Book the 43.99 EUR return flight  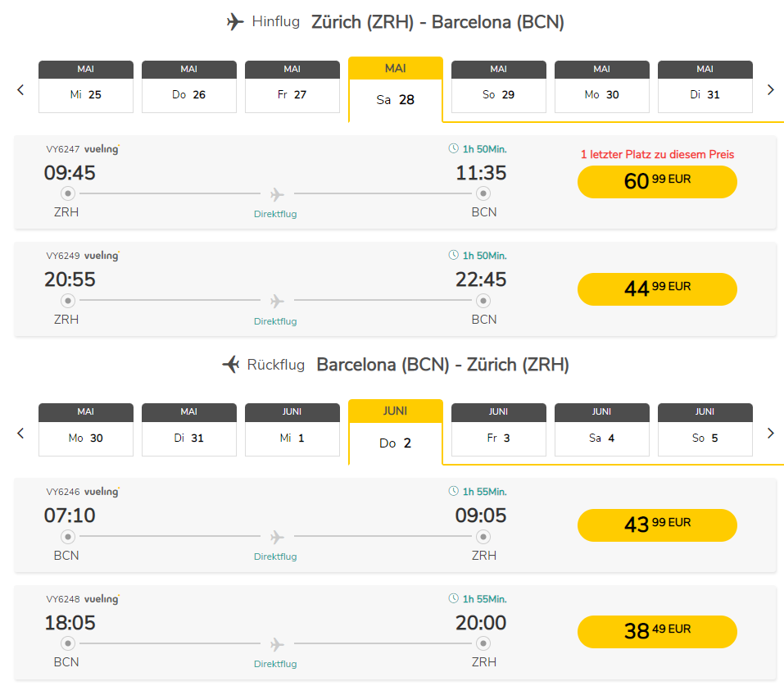pyautogui.click(x=657, y=525)
